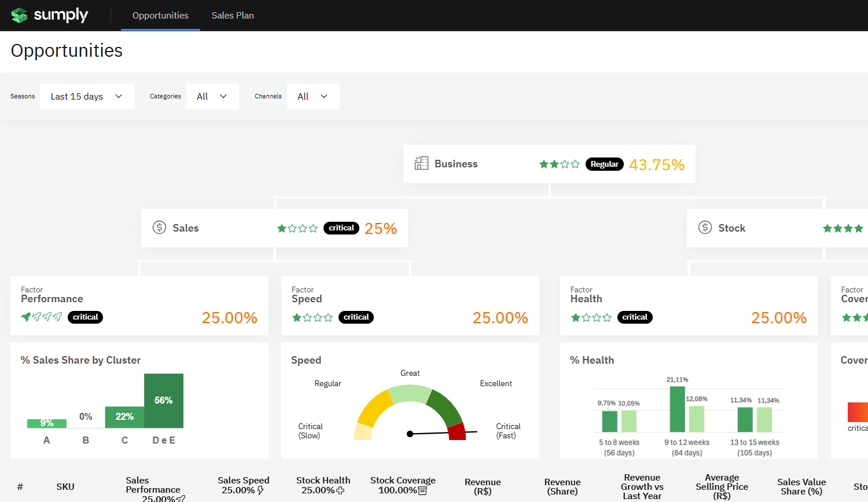
Task: Click the critical badge on Sales card
Action: pos(341,228)
